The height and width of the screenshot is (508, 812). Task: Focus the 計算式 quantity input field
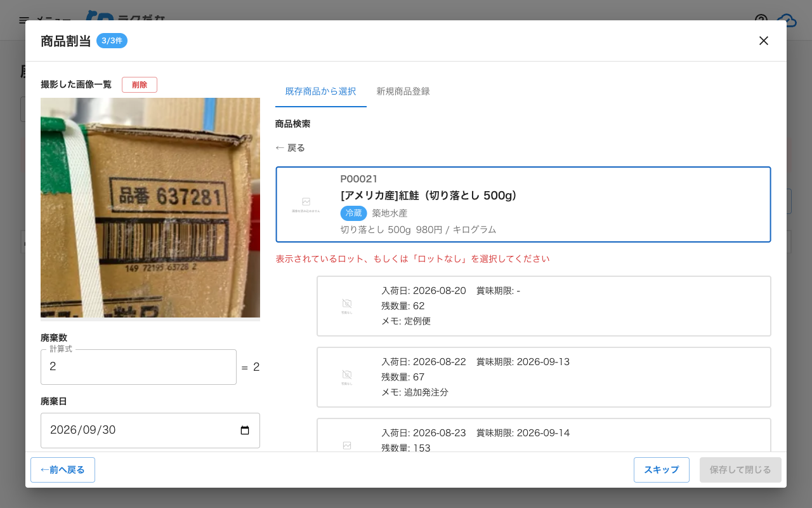[138, 367]
